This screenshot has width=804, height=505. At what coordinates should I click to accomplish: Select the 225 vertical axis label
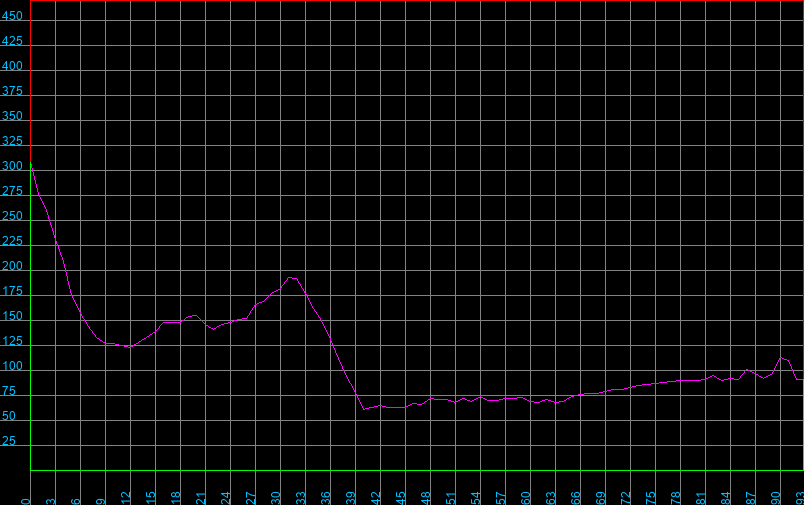12,241
